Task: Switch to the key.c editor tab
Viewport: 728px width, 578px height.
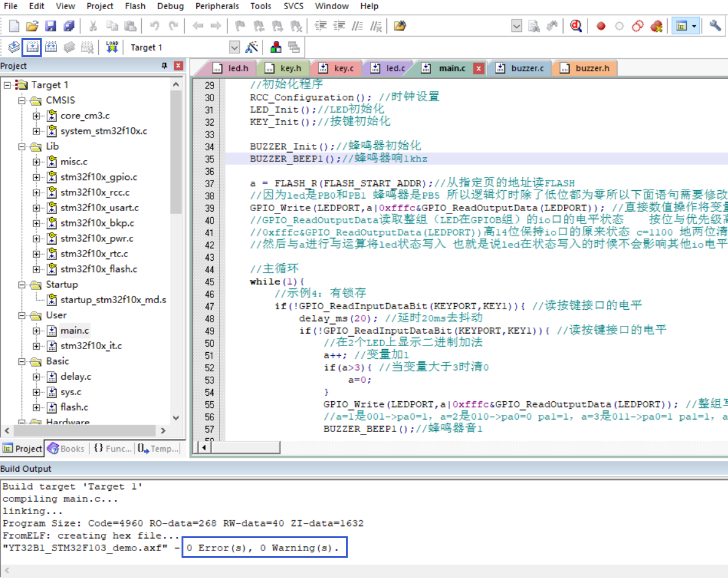Action: pyautogui.click(x=337, y=68)
